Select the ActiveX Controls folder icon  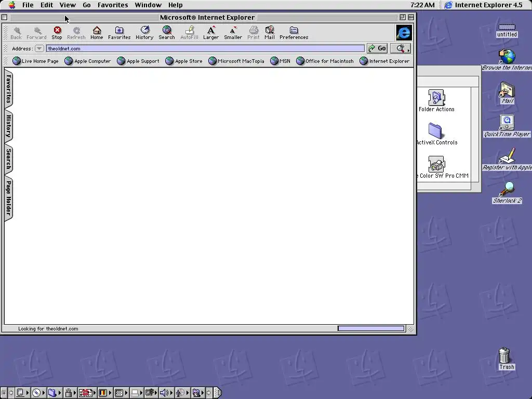pyautogui.click(x=435, y=130)
